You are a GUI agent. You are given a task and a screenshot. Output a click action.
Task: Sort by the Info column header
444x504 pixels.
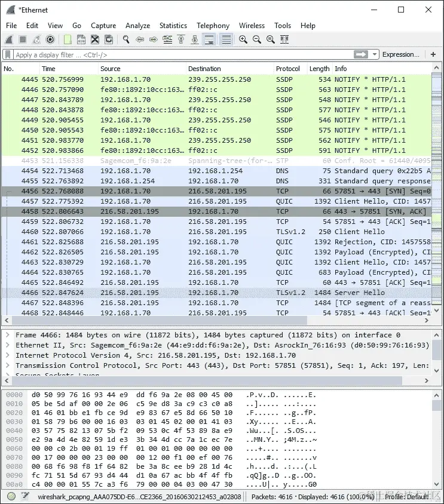click(x=382, y=69)
